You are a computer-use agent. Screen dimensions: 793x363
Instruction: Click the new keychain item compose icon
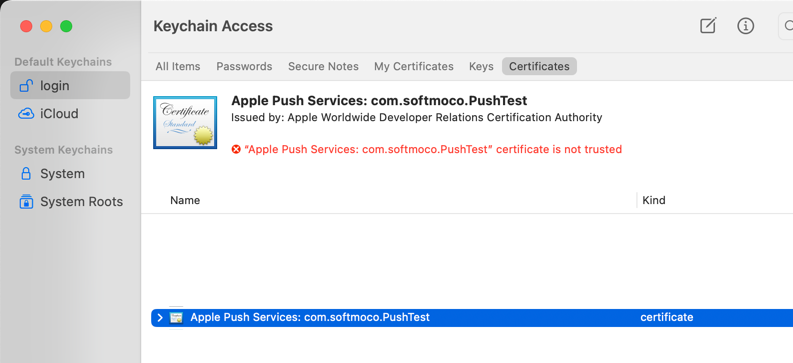click(x=708, y=26)
